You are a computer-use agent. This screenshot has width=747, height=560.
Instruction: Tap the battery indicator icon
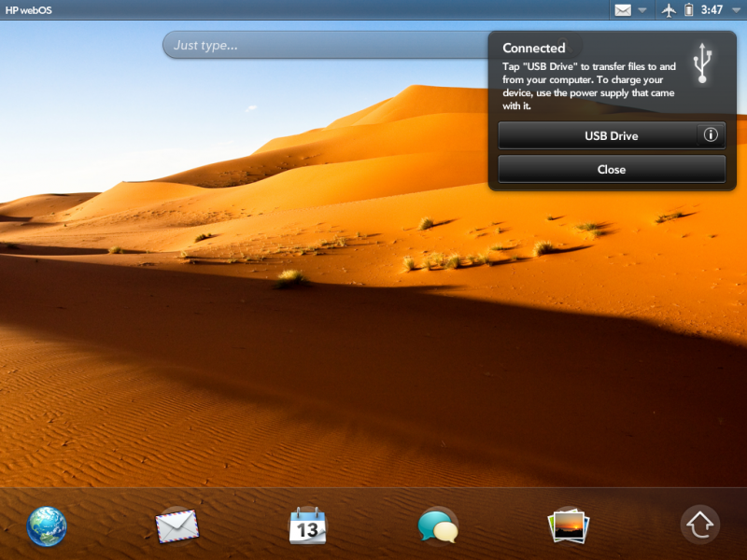(689, 9)
